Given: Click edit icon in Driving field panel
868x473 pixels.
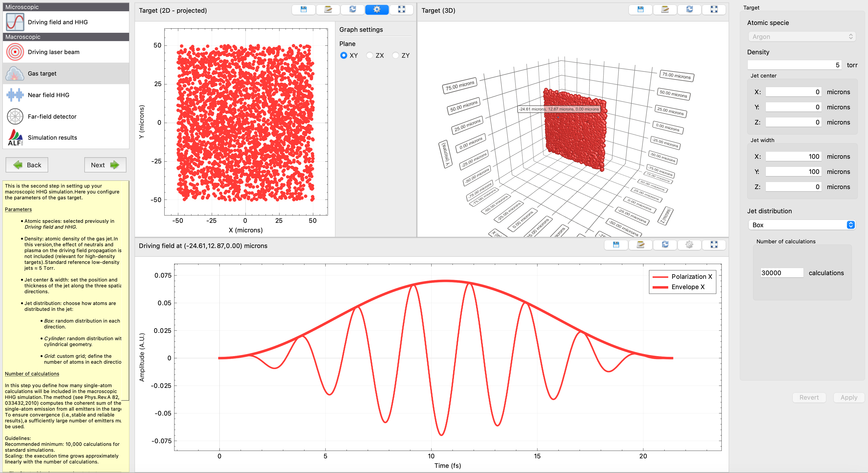Looking at the screenshot, I should (640, 245).
